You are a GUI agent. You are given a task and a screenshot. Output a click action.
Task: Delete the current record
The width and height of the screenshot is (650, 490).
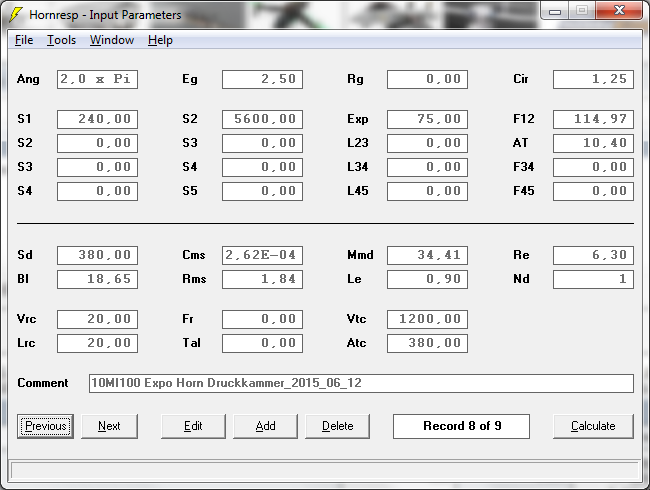[x=337, y=426]
